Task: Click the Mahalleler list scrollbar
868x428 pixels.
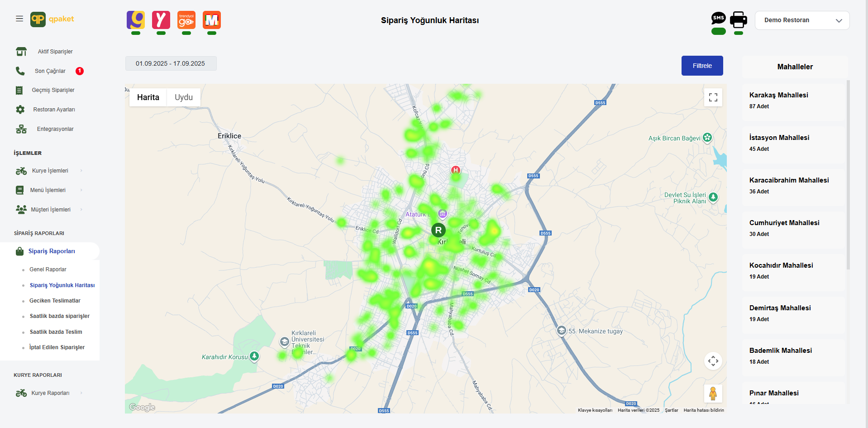Action: coord(848,174)
